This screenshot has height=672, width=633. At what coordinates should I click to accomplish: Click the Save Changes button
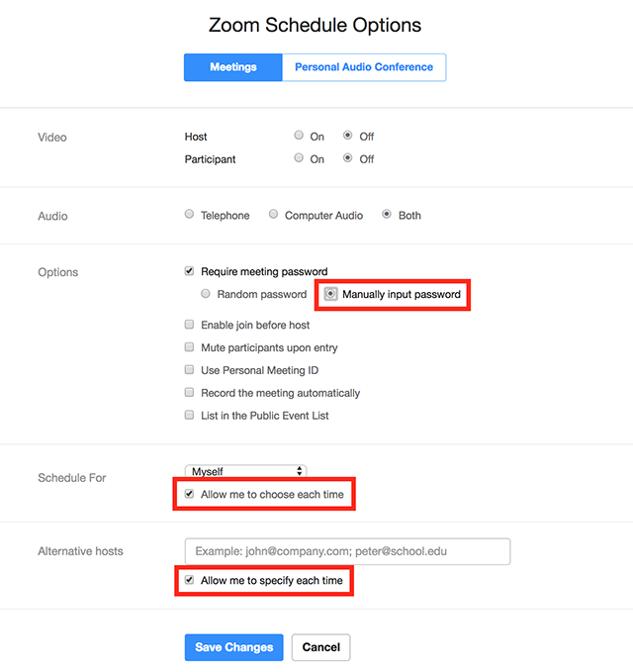point(233,647)
